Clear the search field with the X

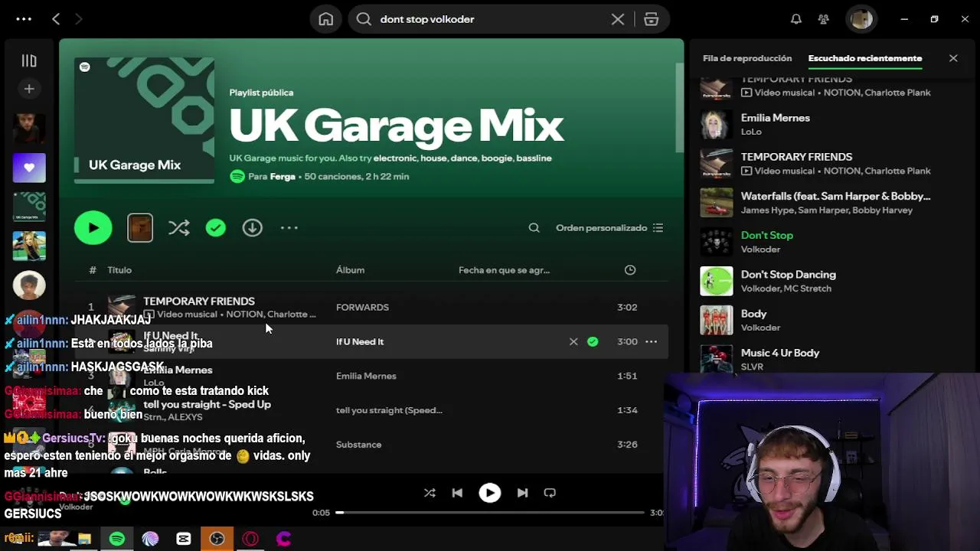click(x=618, y=19)
